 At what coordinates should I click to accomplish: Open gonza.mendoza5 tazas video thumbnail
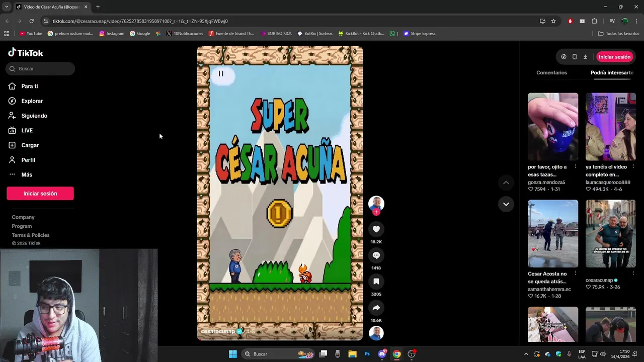pyautogui.click(x=553, y=127)
